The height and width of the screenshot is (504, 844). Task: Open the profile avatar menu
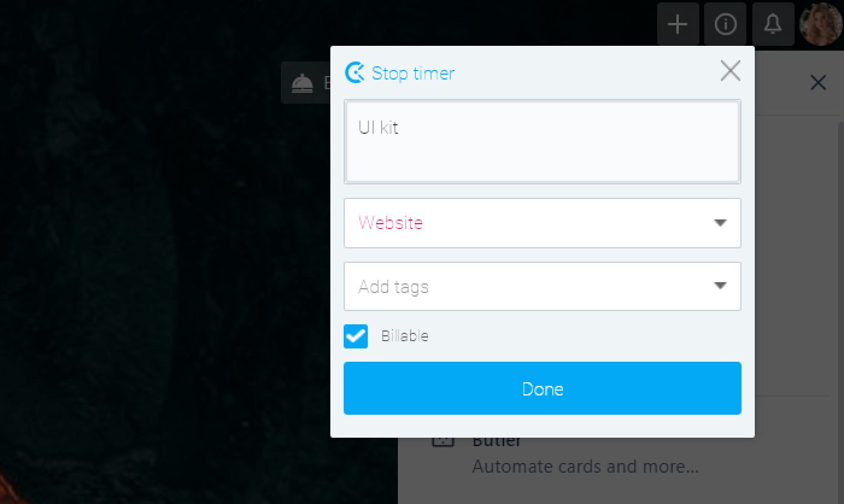(x=820, y=24)
